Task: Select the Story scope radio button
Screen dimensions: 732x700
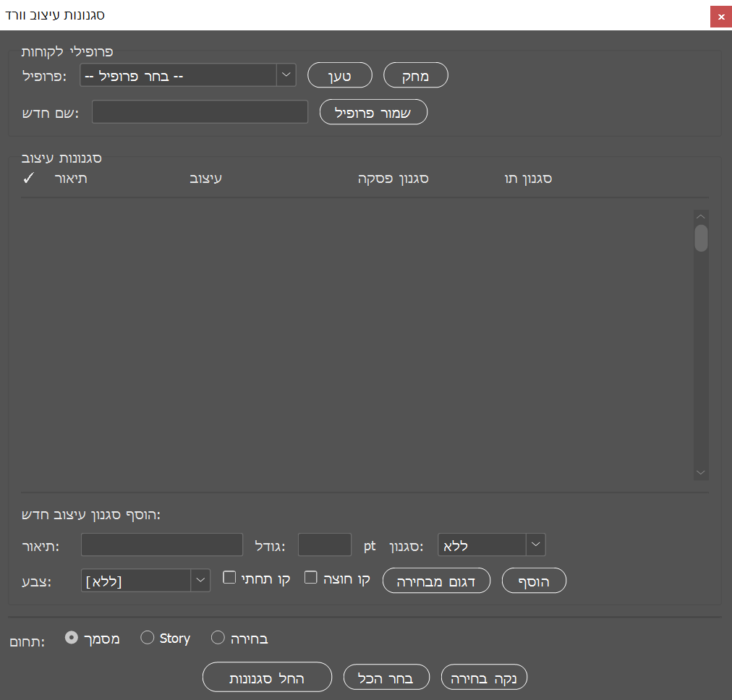Action: [148, 638]
